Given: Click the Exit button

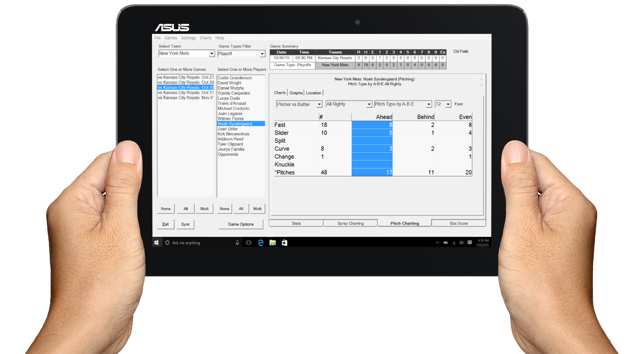Looking at the screenshot, I should 165,224.
